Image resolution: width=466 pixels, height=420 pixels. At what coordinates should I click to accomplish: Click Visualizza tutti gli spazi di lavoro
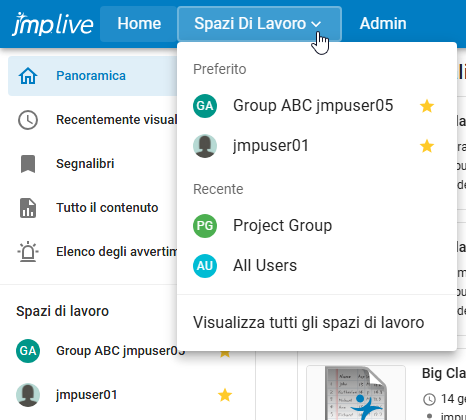(309, 322)
